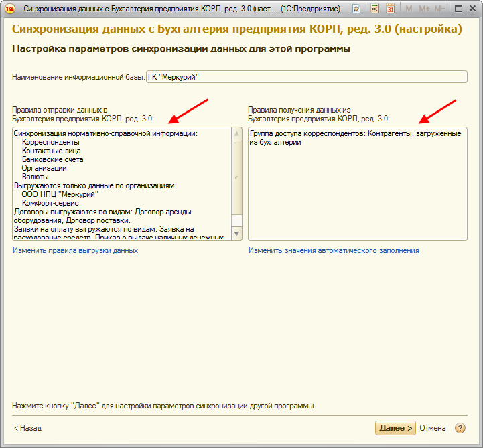Add window to favorites with star icon
This screenshot has height=448, width=483.
pos(356,9)
